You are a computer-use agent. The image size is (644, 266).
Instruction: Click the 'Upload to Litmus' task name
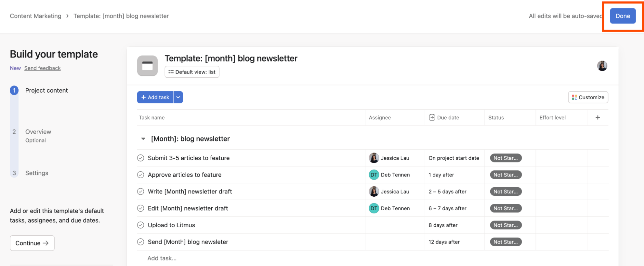tap(171, 225)
